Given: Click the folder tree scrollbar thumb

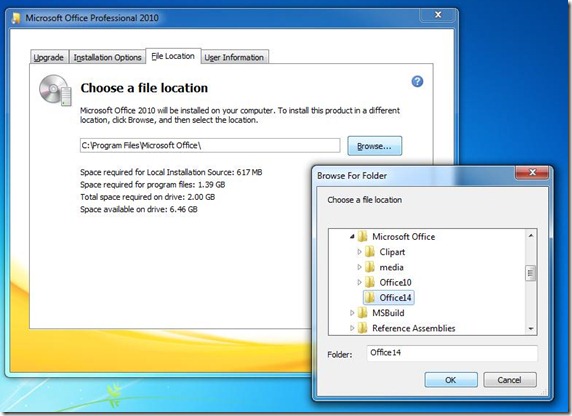Looking at the screenshot, I should (531, 273).
